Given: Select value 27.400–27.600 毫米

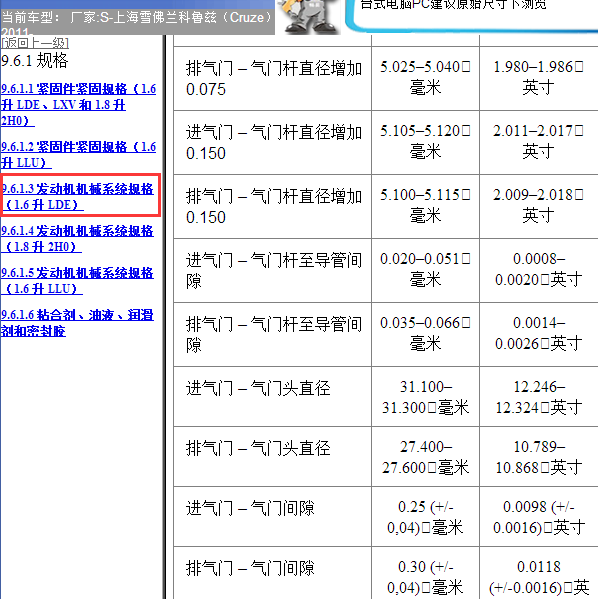Looking at the screenshot, I should [x=425, y=457].
